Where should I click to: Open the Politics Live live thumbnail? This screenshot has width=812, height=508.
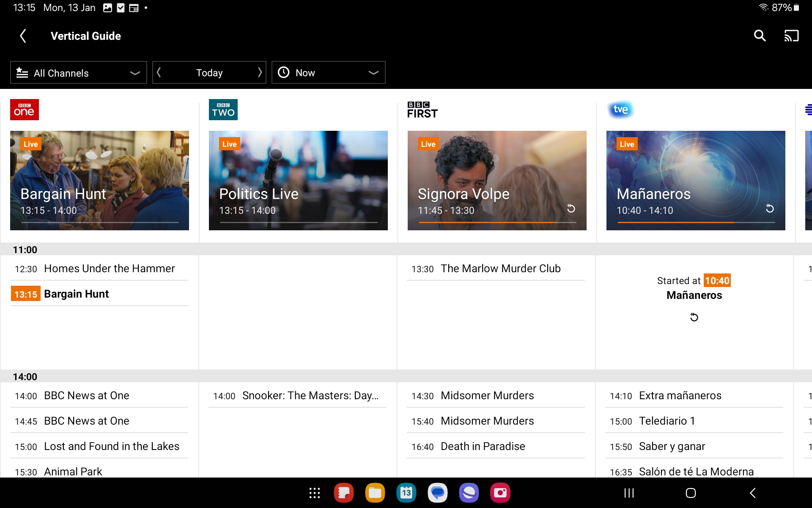click(x=298, y=180)
